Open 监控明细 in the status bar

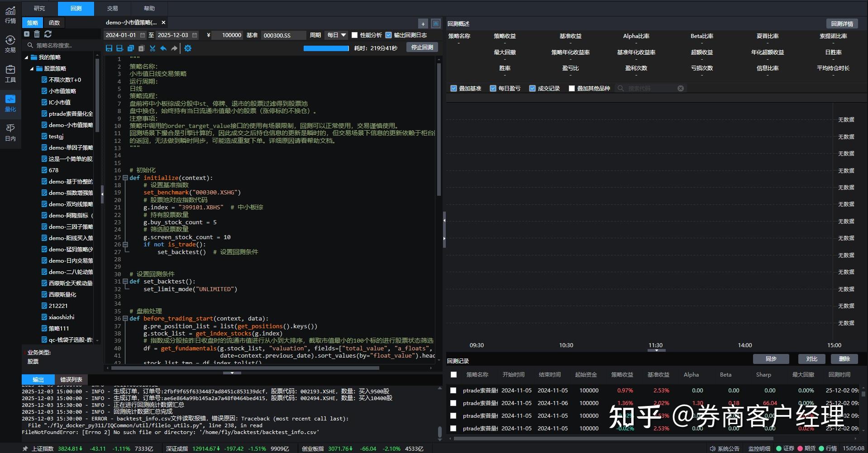click(759, 448)
